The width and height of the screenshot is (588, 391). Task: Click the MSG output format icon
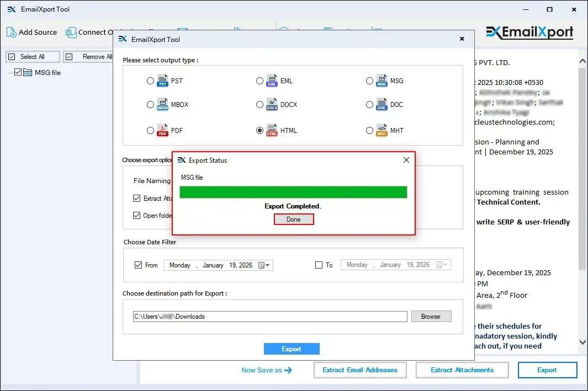click(382, 81)
